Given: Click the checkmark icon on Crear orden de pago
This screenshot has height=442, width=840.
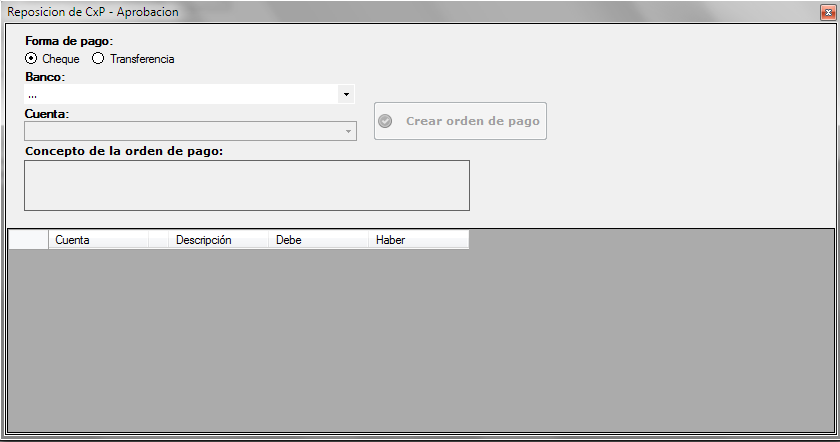Looking at the screenshot, I should click(x=385, y=121).
